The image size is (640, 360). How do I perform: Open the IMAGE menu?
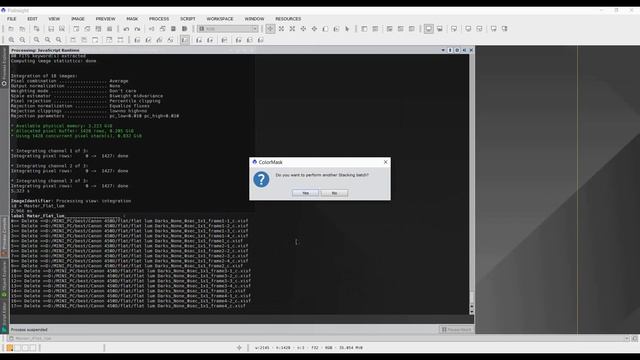[x=78, y=19]
